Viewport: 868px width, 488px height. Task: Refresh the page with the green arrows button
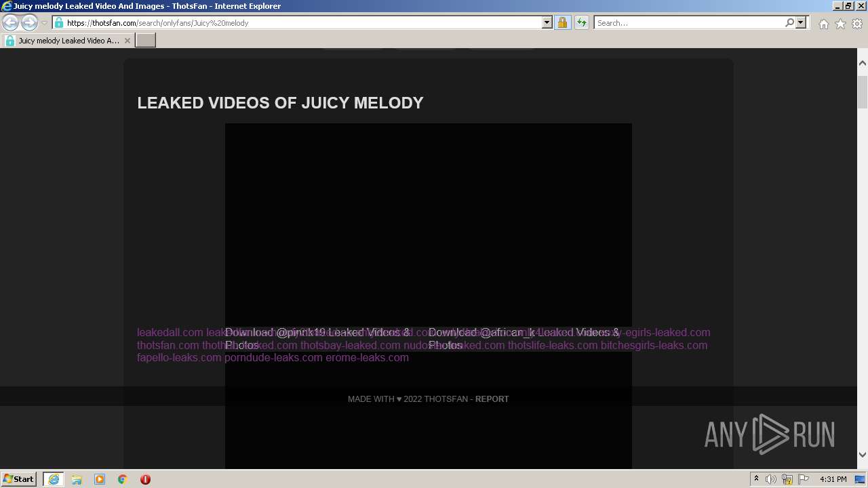pos(581,22)
